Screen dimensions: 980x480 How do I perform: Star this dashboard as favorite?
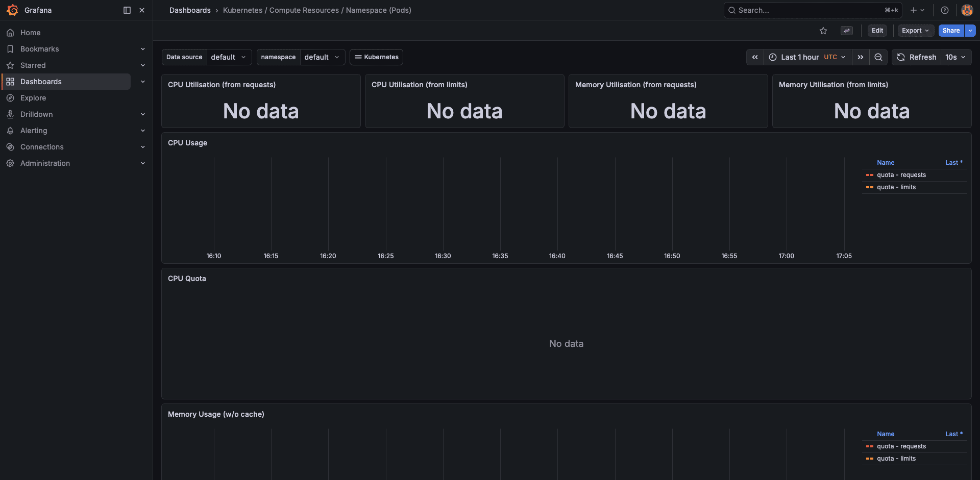[823, 31]
